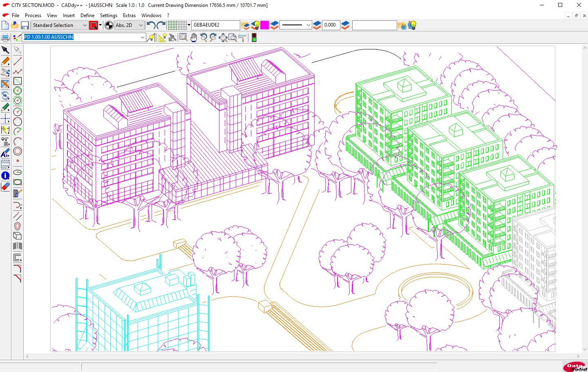Save the drawing with floppy disk icon

point(25,25)
